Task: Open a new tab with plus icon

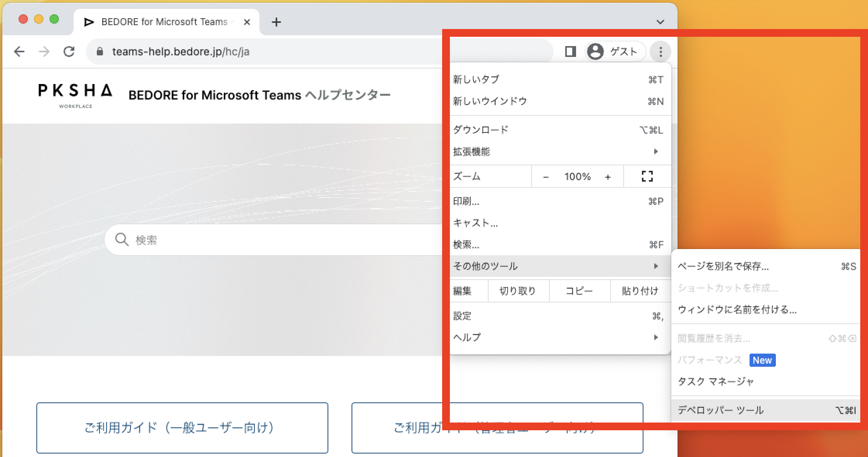Action: point(276,22)
